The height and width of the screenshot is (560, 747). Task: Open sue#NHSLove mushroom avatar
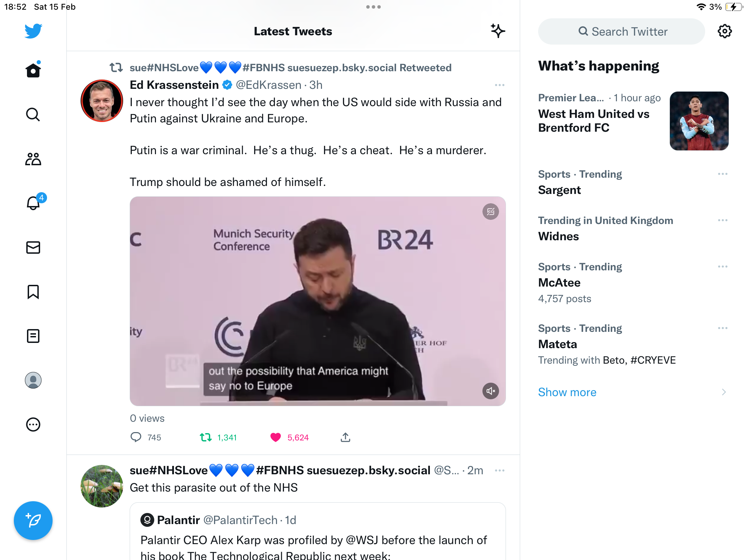tap(102, 486)
